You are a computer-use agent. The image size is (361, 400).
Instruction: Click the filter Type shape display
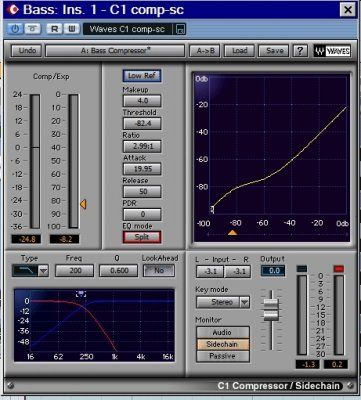tap(25, 271)
